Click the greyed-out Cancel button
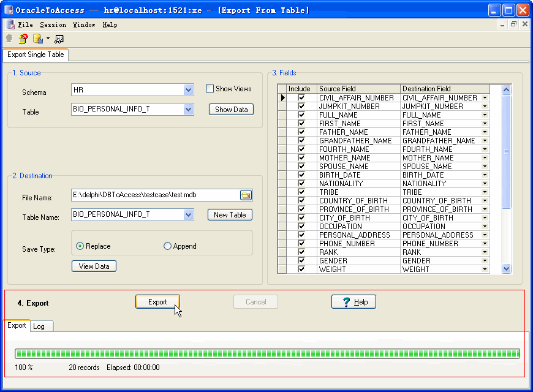 [x=255, y=302]
